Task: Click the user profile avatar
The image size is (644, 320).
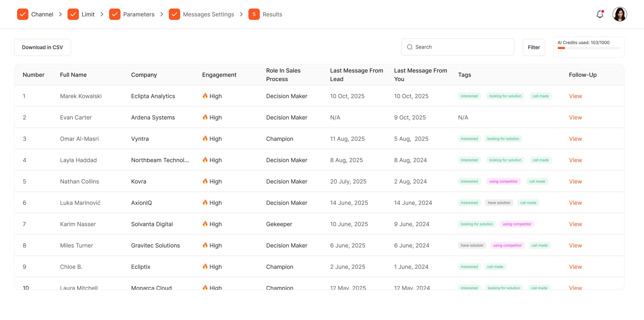Action: click(619, 14)
